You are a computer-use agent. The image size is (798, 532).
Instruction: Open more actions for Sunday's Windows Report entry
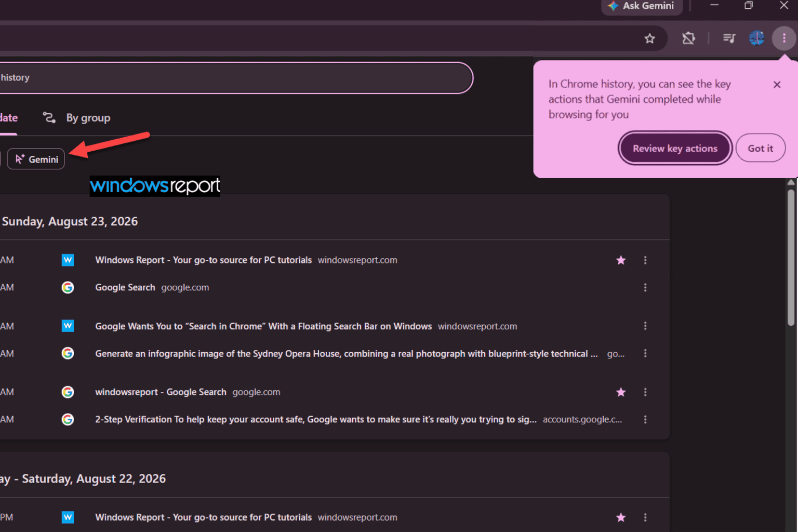(645, 260)
